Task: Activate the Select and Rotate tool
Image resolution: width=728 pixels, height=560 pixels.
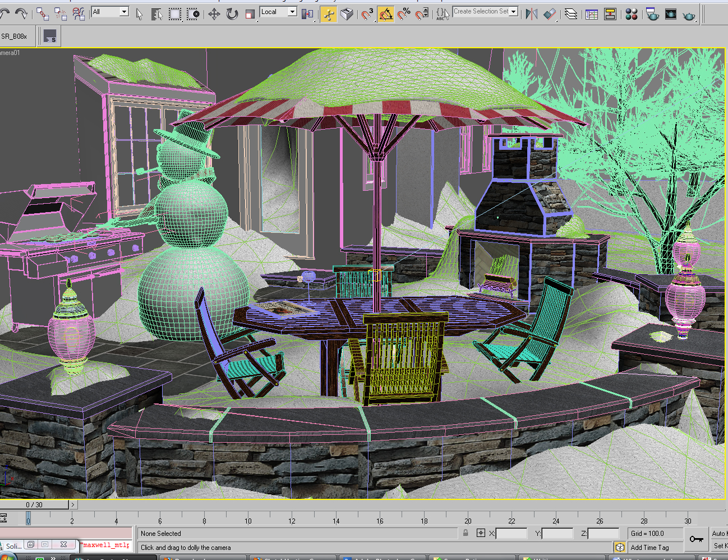Action: tap(232, 13)
